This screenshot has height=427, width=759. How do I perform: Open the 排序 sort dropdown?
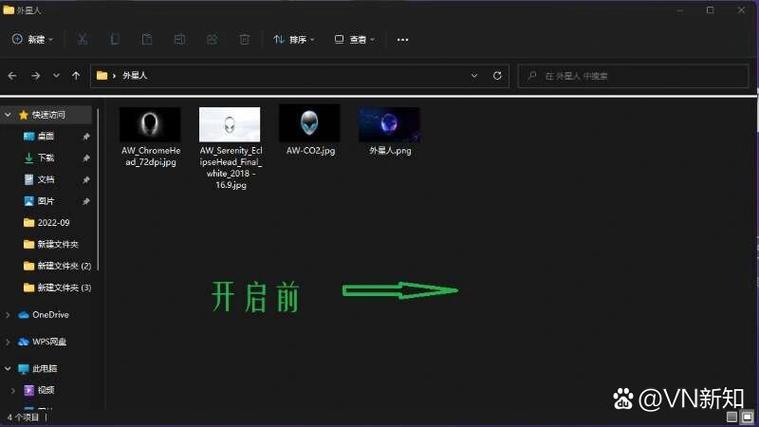pyautogui.click(x=294, y=39)
